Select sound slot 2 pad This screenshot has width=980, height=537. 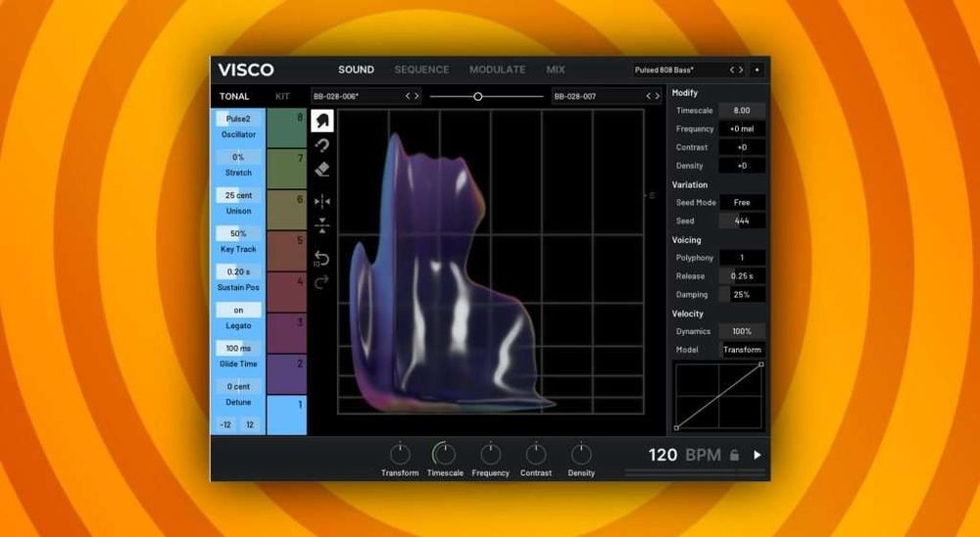pyautogui.click(x=287, y=373)
